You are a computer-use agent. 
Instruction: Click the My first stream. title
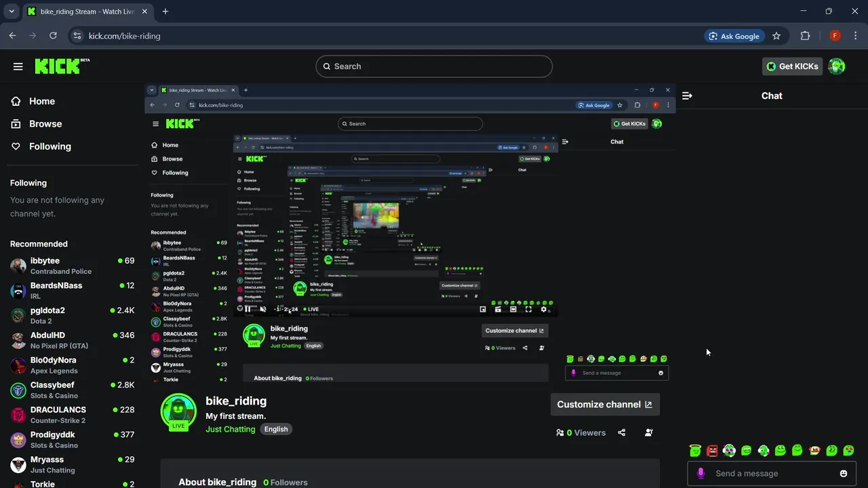(235, 416)
